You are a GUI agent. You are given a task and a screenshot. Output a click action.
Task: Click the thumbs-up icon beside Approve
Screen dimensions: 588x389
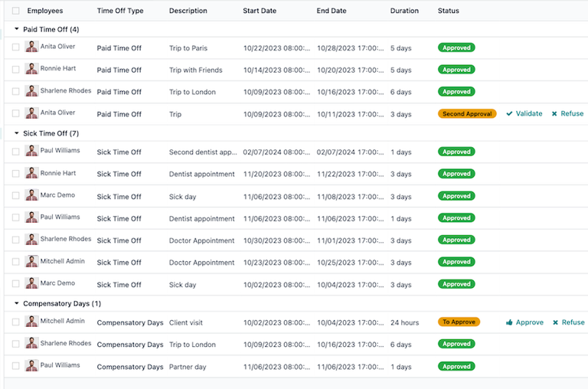(x=509, y=322)
